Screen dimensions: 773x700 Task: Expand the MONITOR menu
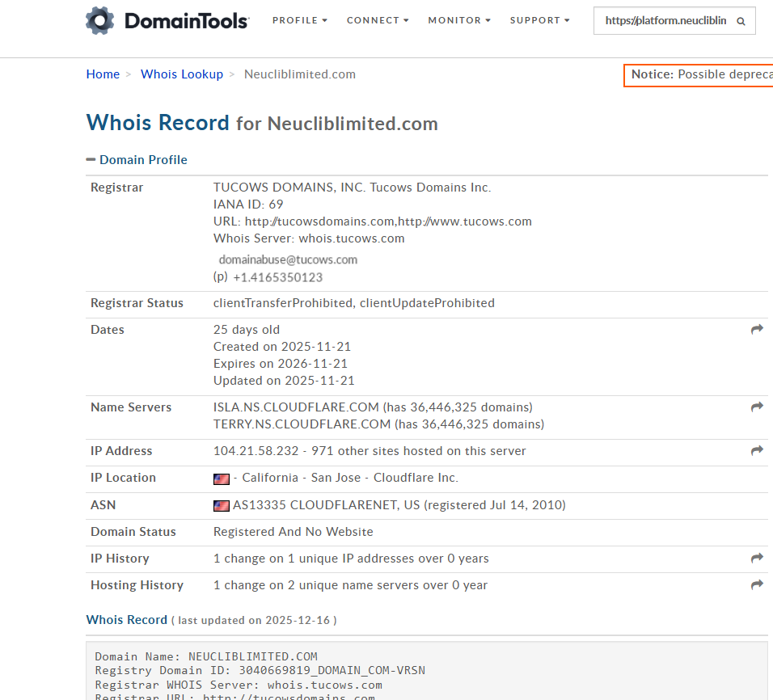458,20
